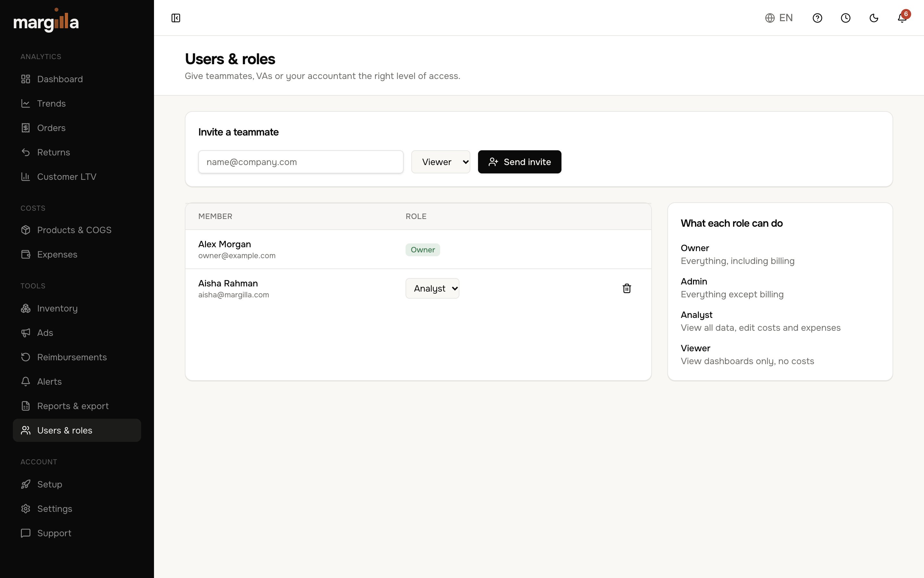The height and width of the screenshot is (578, 924).
Task: Open the history clock icon
Action: [845, 18]
